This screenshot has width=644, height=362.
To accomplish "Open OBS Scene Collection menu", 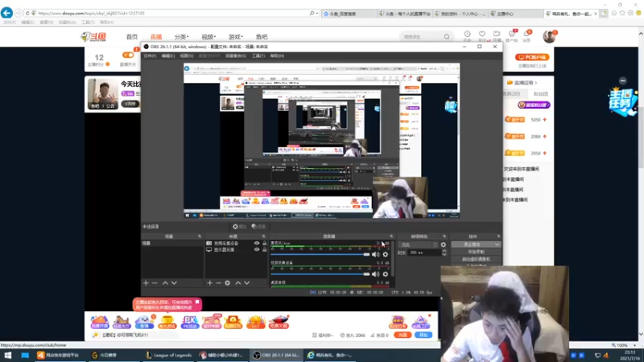I will click(x=235, y=56).
